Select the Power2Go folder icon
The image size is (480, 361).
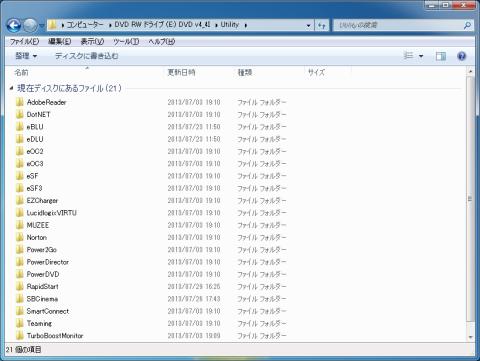[20, 250]
